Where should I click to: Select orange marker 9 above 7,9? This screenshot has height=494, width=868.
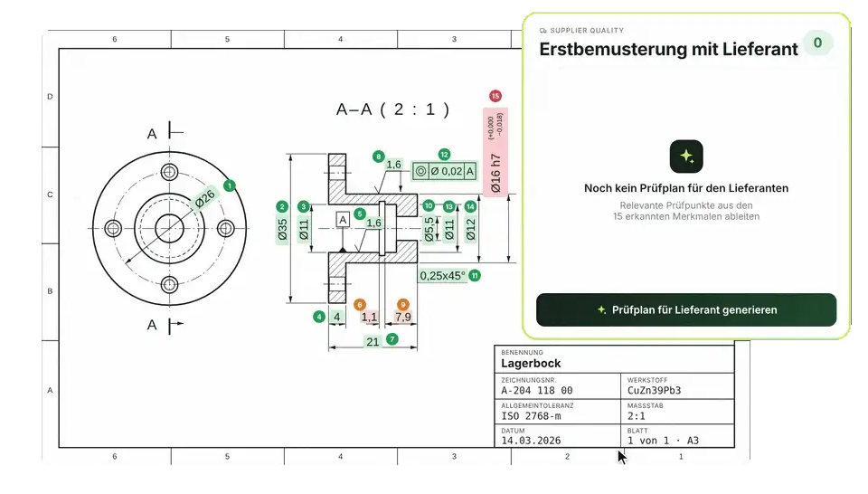[x=403, y=305]
